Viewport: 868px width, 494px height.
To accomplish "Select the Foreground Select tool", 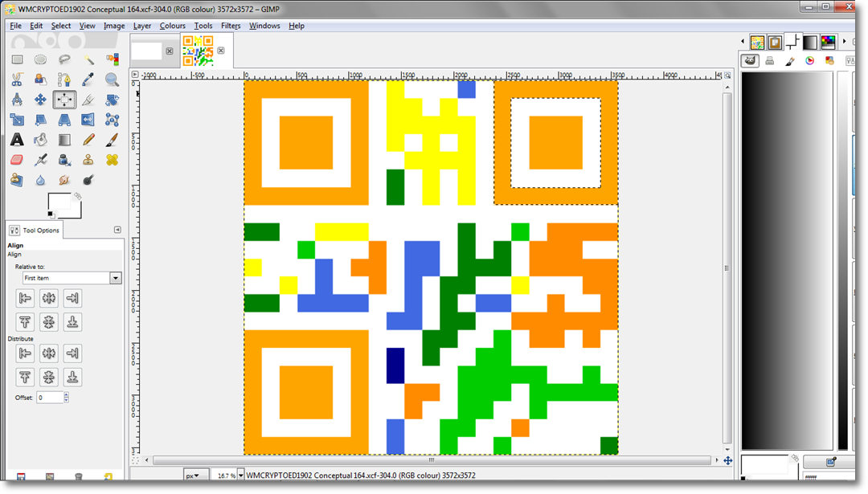I will [40, 80].
